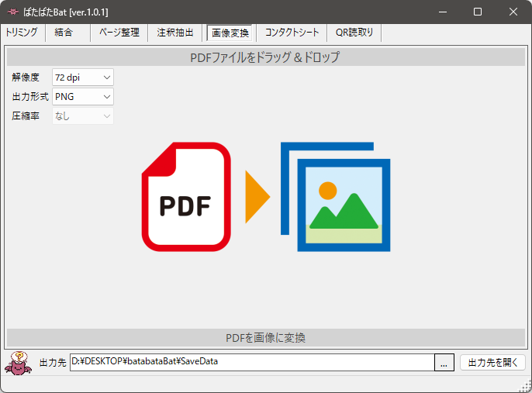
Task: Browse output folder with the ... button
Action: click(x=444, y=363)
